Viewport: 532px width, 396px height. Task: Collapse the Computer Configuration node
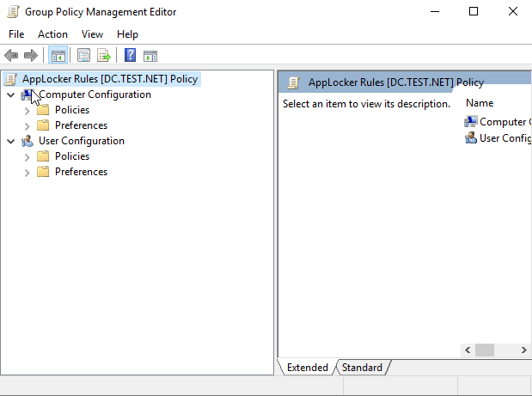(x=10, y=94)
